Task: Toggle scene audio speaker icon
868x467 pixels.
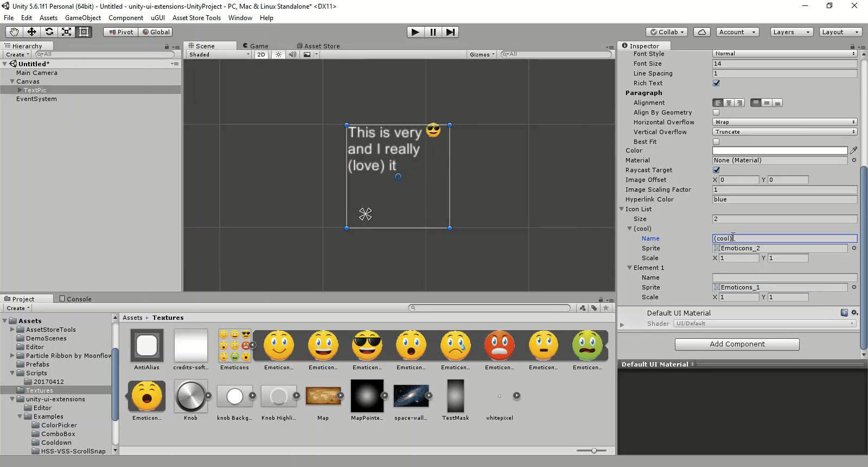Action: click(x=293, y=54)
